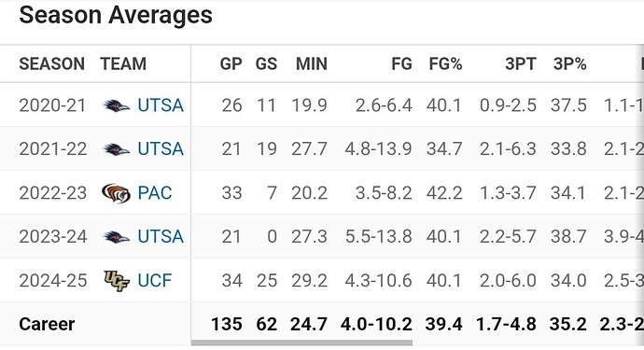Open the UTSA team link for 2021-22
Viewport: 644px width, 350px height.
point(161,149)
